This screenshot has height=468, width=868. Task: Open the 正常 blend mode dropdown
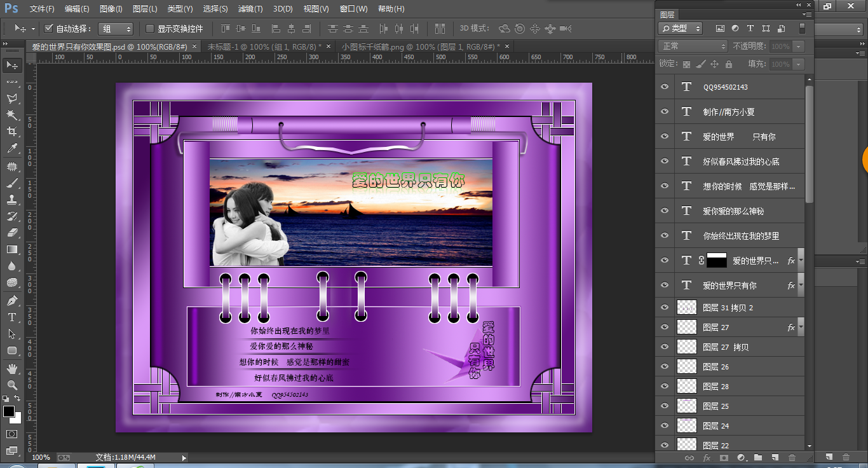click(x=693, y=46)
